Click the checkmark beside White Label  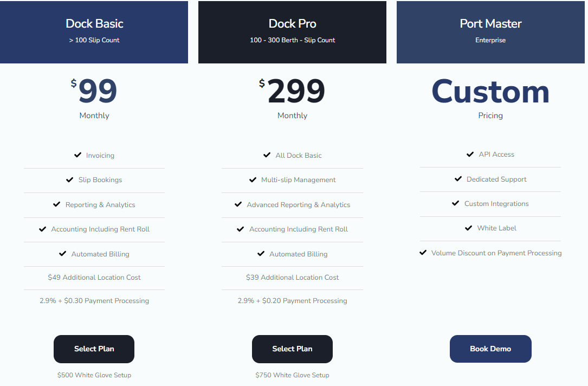coord(469,228)
